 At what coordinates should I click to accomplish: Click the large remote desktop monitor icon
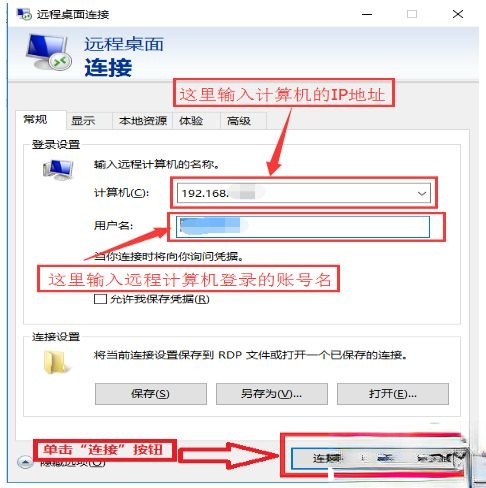coord(49,53)
